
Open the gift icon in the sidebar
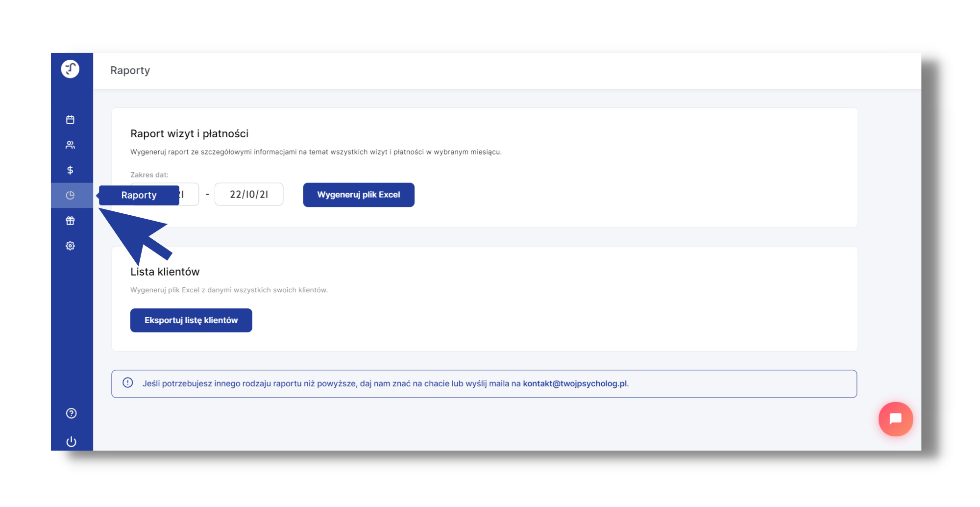70,221
